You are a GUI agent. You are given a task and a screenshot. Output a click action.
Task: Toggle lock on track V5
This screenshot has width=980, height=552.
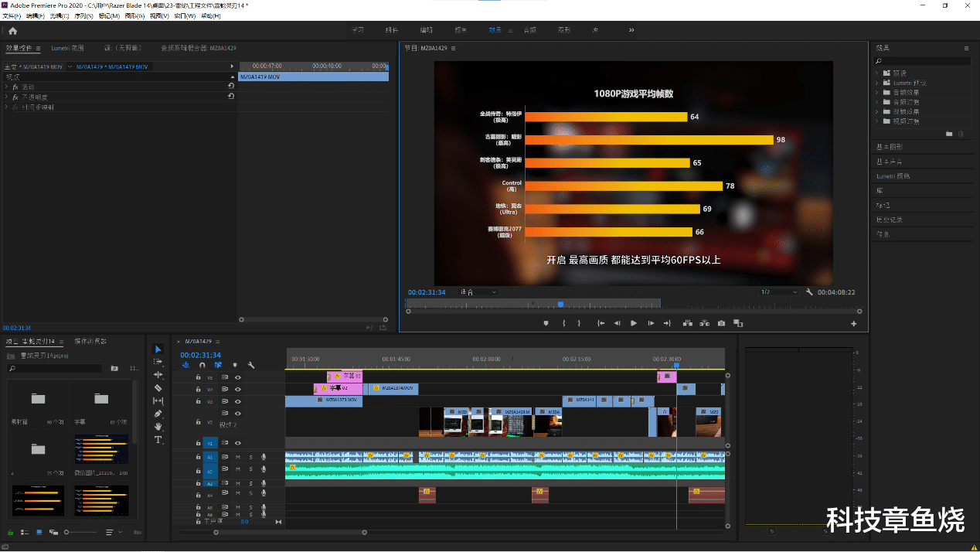pos(198,377)
